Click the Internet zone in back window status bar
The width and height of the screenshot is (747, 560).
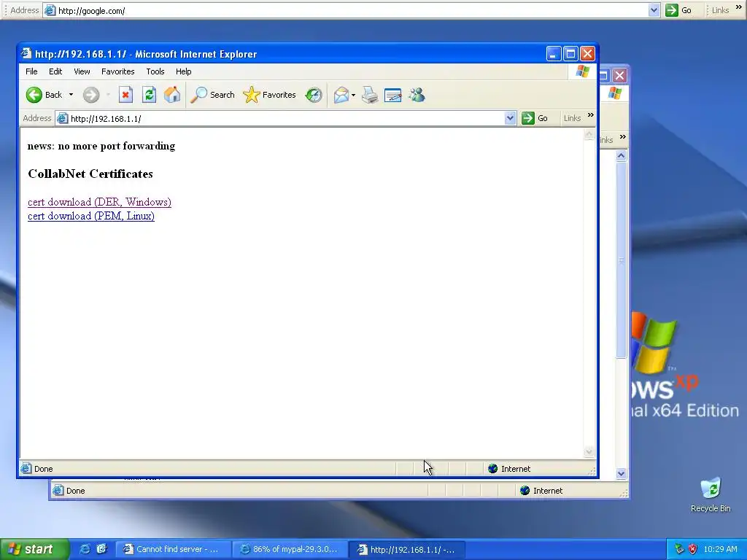coord(541,491)
